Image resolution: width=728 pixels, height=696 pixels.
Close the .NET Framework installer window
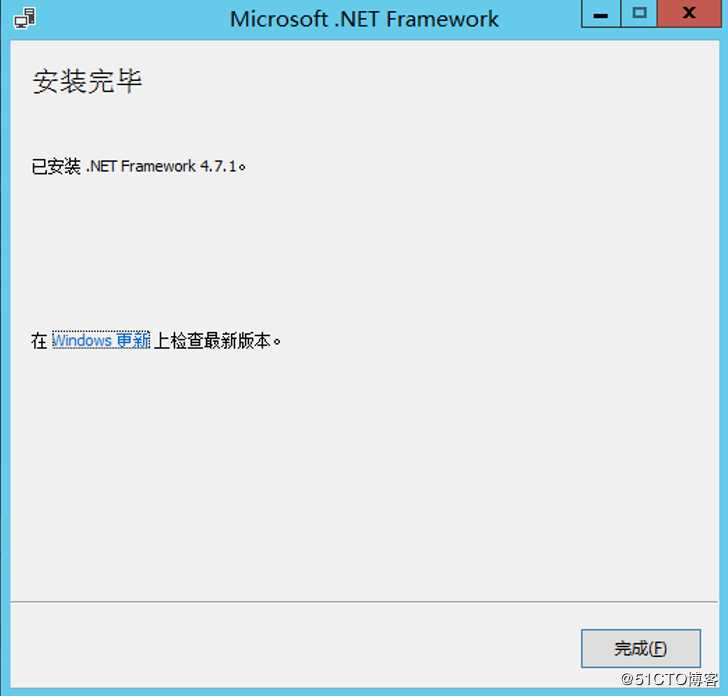point(689,13)
